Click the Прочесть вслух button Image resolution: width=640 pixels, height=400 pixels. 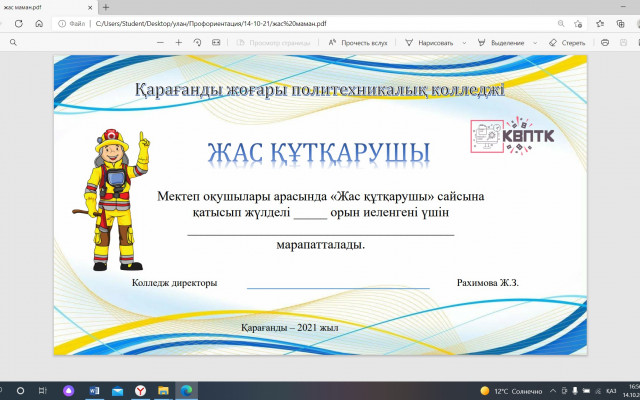[x=358, y=43]
